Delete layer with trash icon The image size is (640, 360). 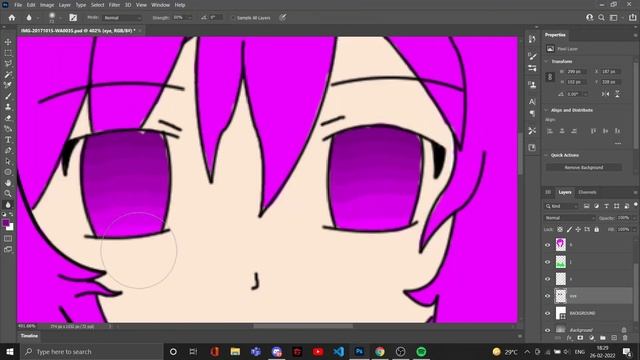(x=625, y=338)
